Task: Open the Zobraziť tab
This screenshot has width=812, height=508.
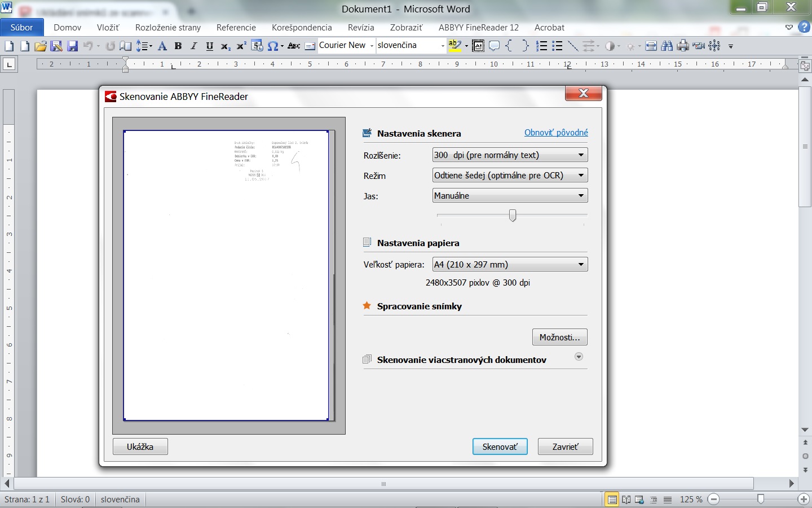Action: (406, 27)
